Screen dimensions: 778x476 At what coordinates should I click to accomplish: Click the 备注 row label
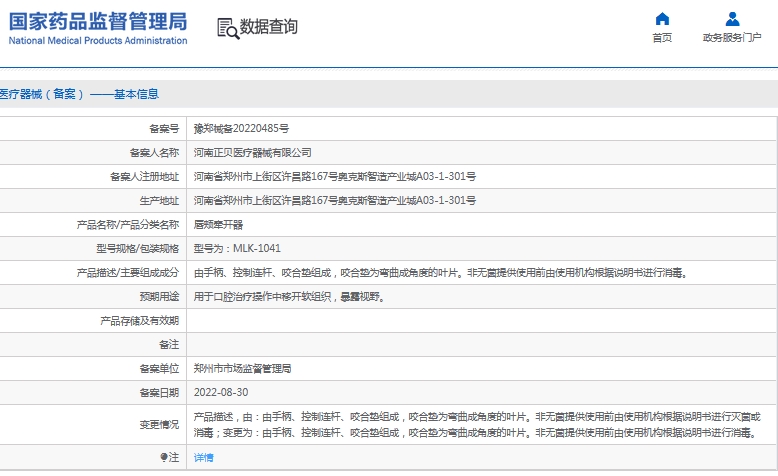point(169,344)
